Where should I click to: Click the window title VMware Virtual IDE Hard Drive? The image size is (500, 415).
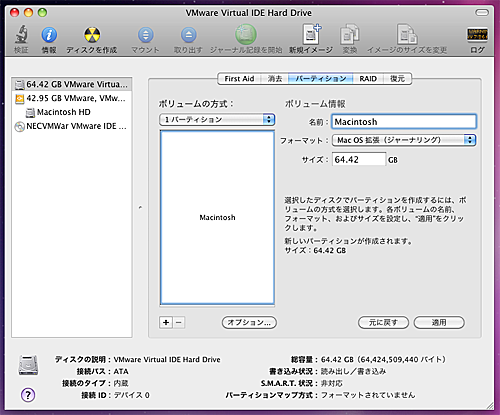point(249,13)
